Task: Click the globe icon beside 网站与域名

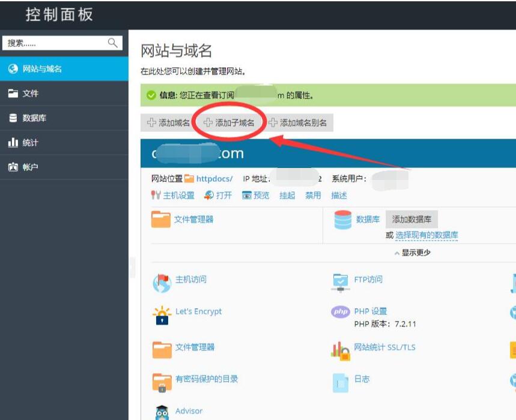Action: 13,68
